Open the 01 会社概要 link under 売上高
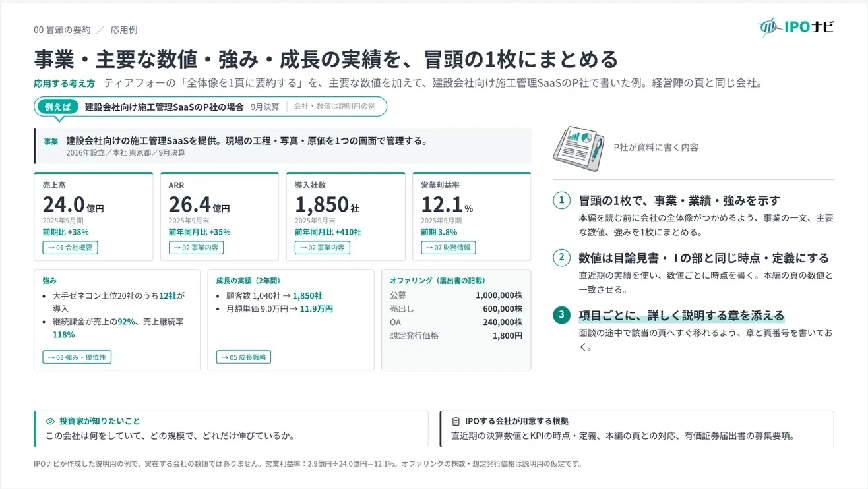The image size is (868, 489). coord(70,248)
